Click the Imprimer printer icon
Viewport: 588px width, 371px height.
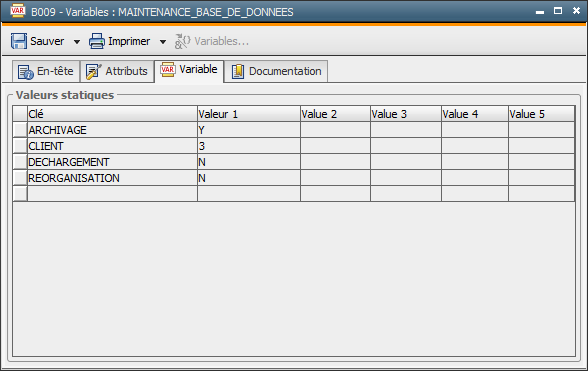[97, 41]
